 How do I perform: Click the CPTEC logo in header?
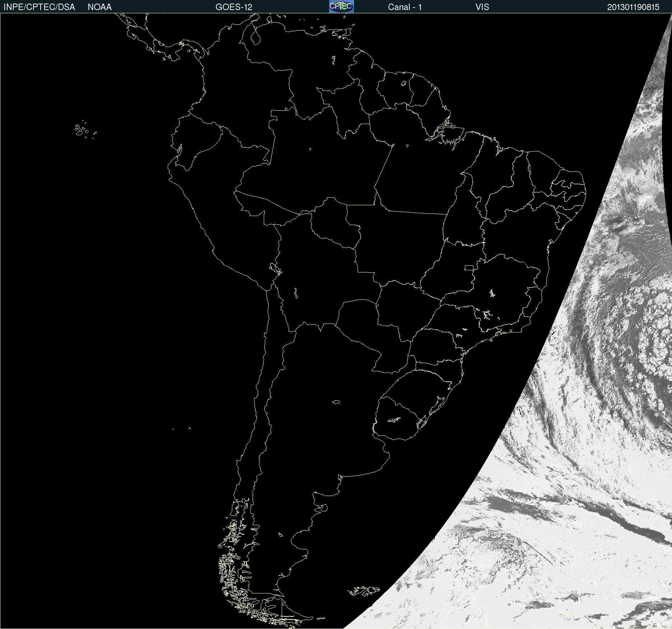pyautogui.click(x=341, y=6)
